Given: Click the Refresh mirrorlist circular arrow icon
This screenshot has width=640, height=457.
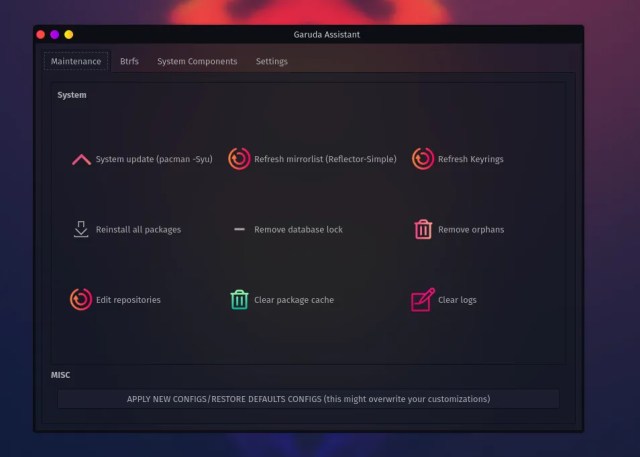Looking at the screenshot, I should tap(239, 159).
